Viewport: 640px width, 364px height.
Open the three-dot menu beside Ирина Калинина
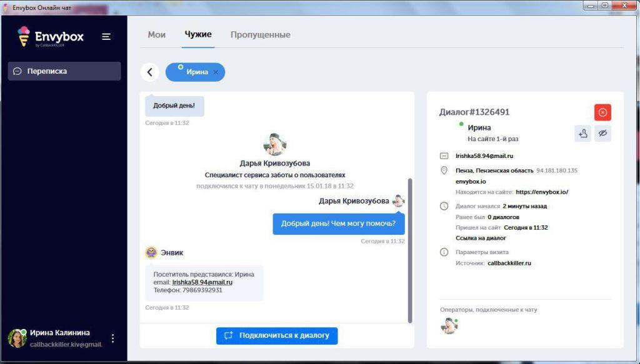pyautogui.click(x=112, y=338)
